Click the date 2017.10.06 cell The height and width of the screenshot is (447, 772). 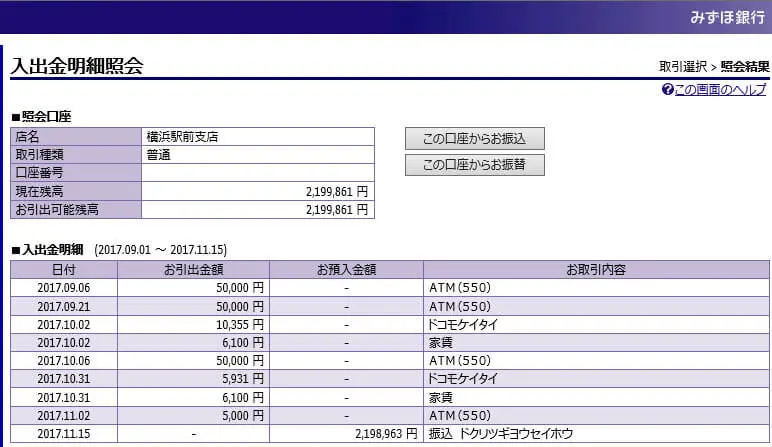click(x=64, y=361)
